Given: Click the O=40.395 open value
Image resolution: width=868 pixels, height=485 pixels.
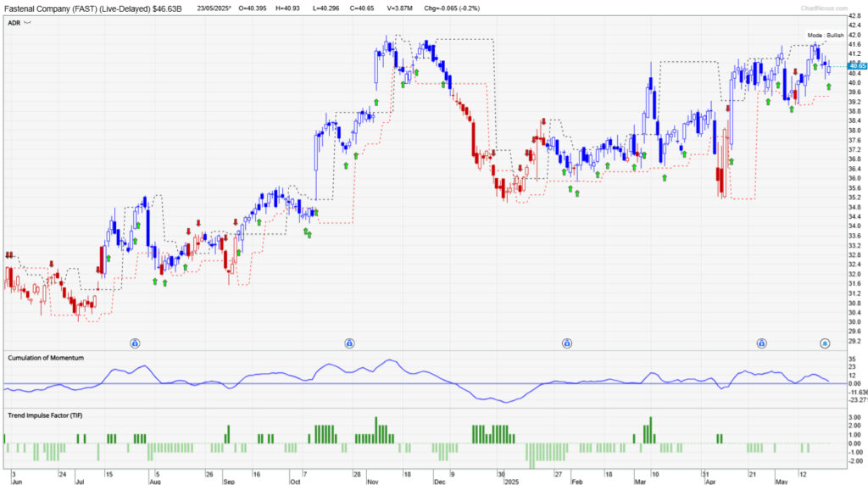Looking at the screenshot, I should (253, 8).
